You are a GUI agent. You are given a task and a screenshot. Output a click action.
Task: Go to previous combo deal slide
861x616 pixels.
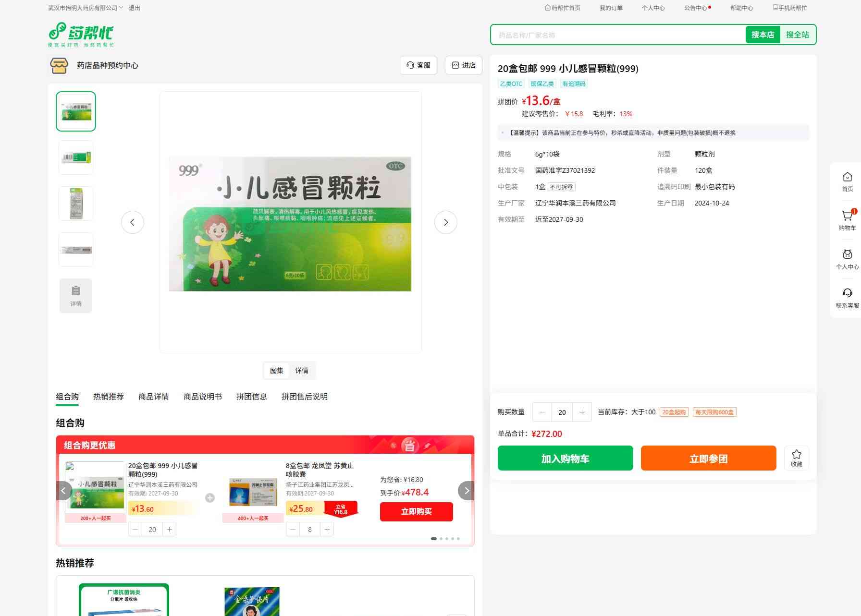coord(64,491)
